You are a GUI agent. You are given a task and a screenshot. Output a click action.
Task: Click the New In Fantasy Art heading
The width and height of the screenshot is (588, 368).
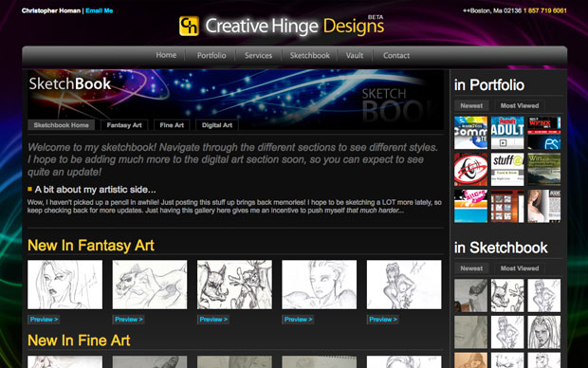[91, 246]
